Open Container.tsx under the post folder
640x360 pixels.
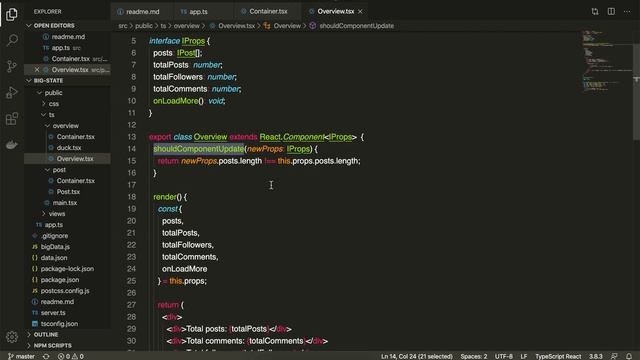pos(76,181)
